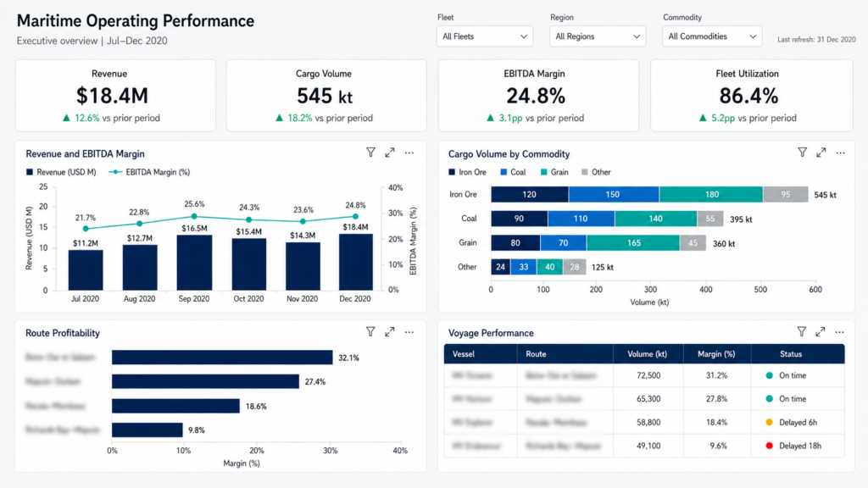Filter the Voyage Performance table
868x488 pixels.
(x=802, y=331)
